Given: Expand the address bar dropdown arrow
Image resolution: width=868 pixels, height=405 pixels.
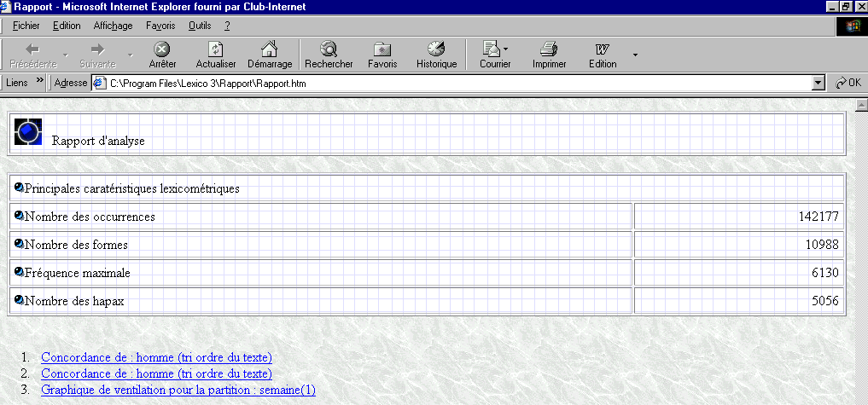Looking at the screenshot, I should pyautogui.click(x=819, y=84).
